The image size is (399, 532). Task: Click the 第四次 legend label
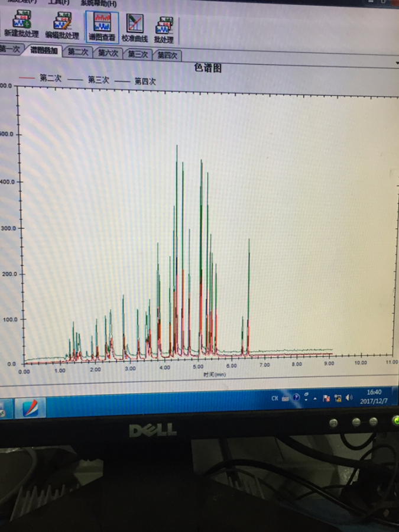click(145, 81)
